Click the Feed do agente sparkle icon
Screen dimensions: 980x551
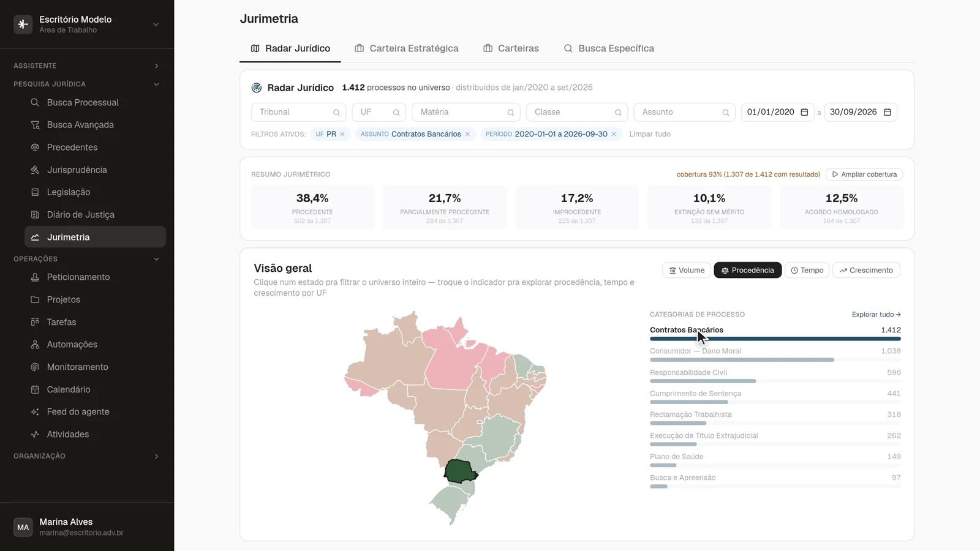[x=35, y=411]
